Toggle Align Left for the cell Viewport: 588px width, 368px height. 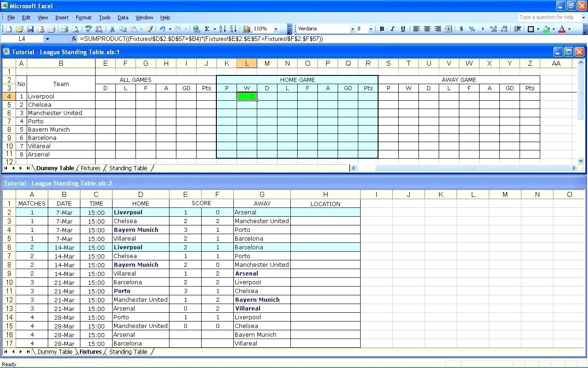click(416, 29)
